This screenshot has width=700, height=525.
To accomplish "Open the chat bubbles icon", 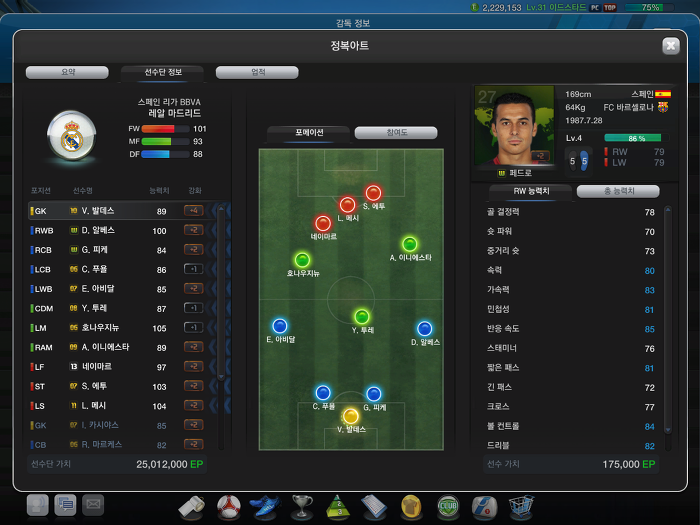I will (65, 504).
